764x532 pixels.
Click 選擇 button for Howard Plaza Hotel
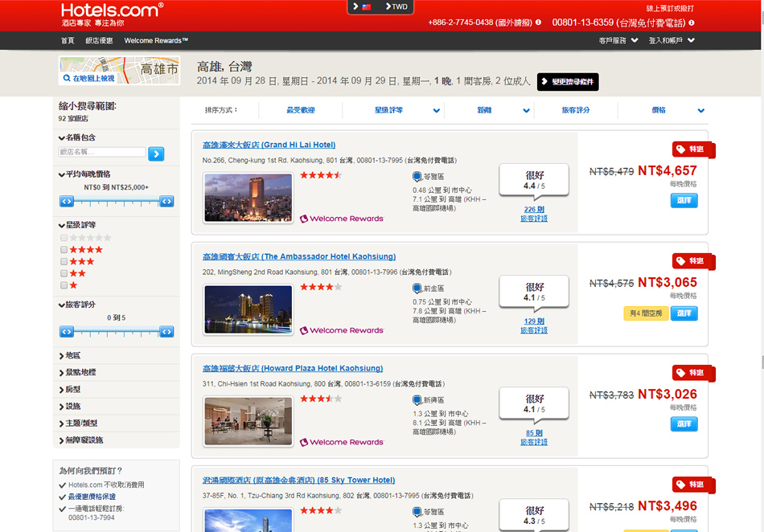[x=684, y=424]
